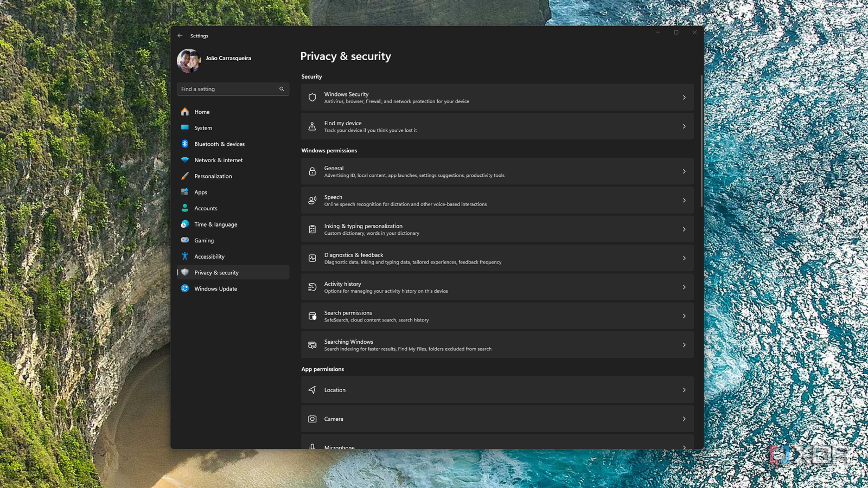Open Accessibility settings from sidebar

coord(209,256)
